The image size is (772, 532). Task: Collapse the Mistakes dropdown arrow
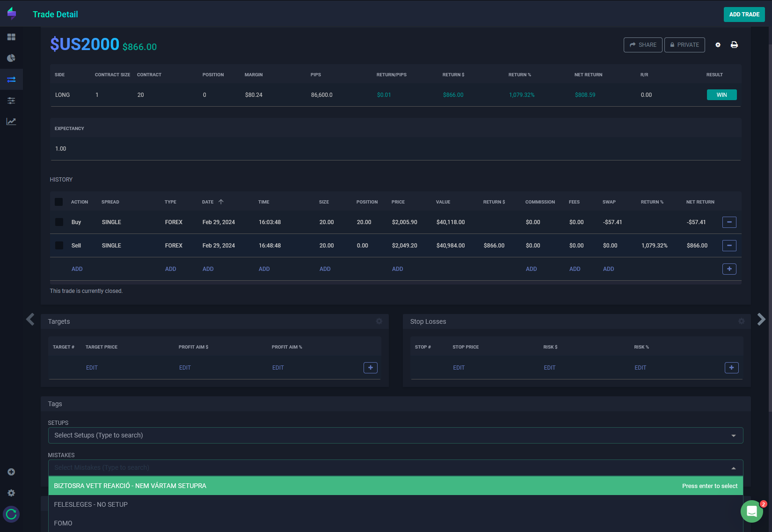point(733,468)
